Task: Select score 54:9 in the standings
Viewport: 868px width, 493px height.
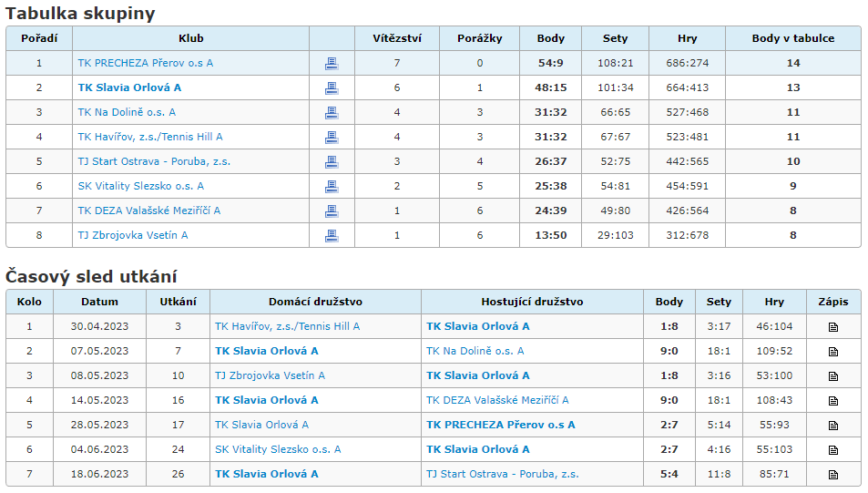Action: click(x=551, y=63)
